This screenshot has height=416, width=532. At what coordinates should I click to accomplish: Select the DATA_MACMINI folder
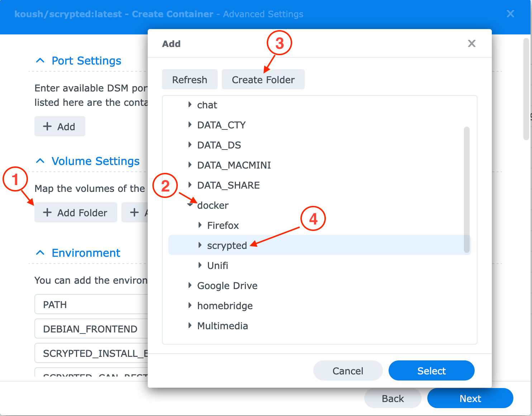(x=234, y=165)
